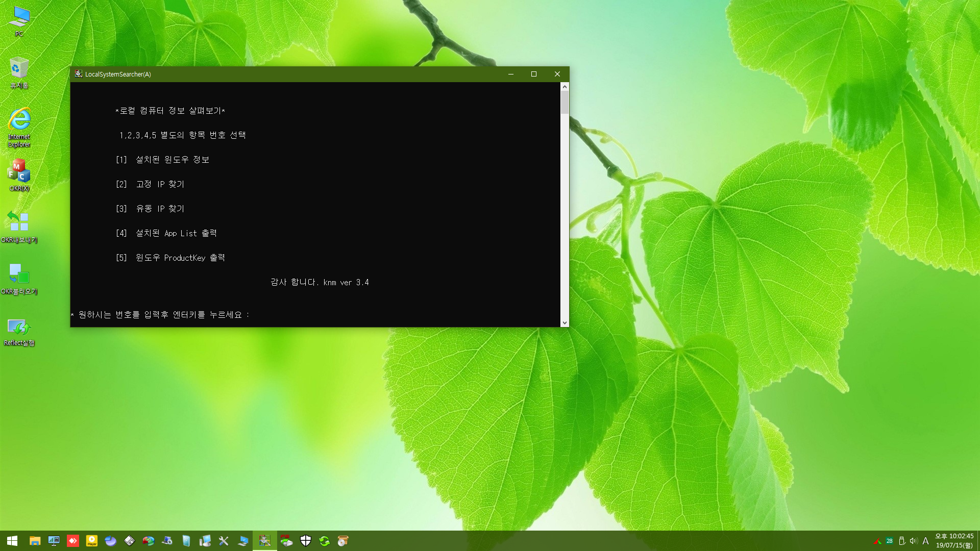Click the '1,2,3,4,5 별도의 항목 번호 선택' line

[x=183, y=135]
